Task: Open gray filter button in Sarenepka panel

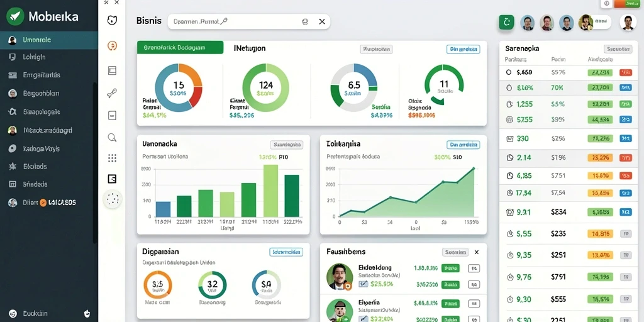Action: [618, 49]
